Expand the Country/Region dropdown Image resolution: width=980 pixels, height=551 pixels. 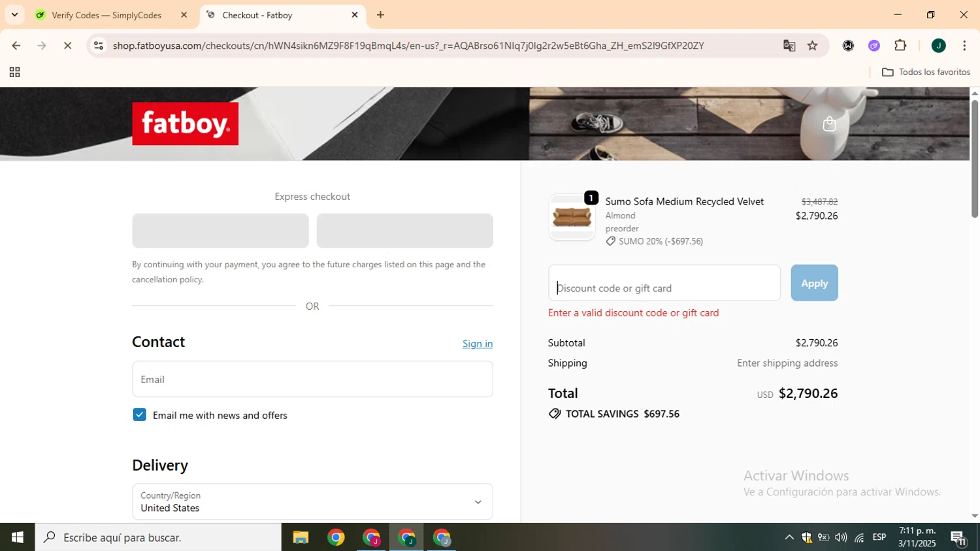[312, 502]
